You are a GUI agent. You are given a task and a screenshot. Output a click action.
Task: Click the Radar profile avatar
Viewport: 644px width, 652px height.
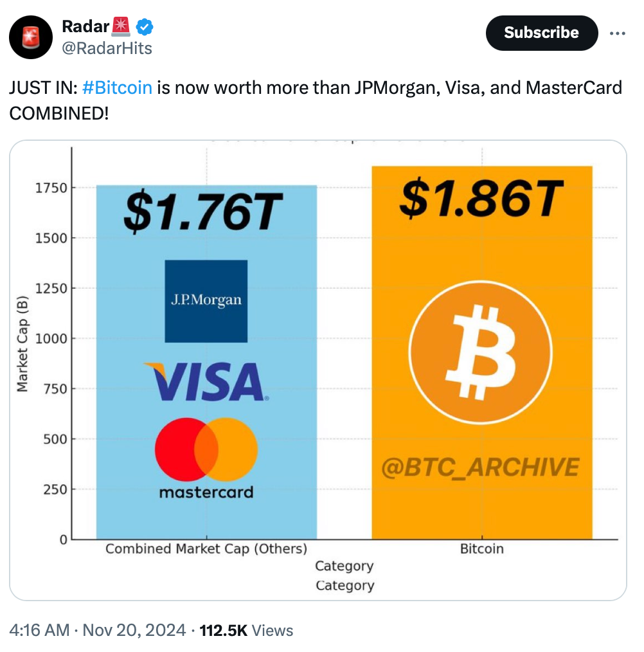[31, 37]
